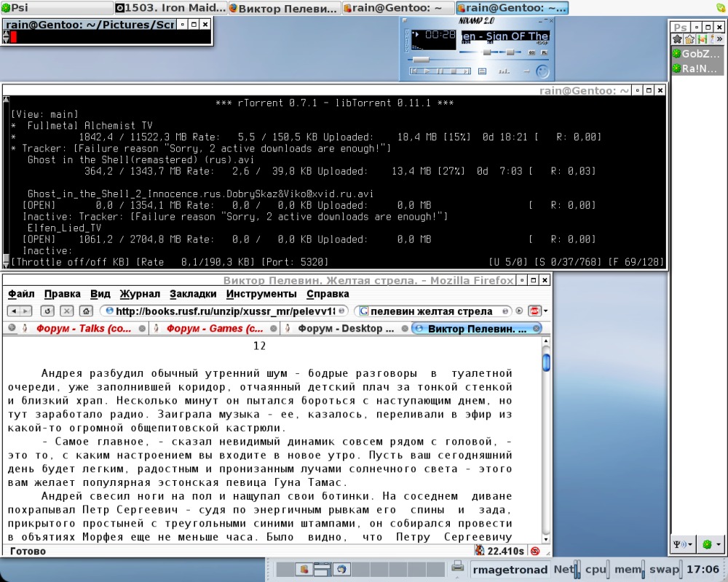Toggle the repeat arrow icon in Nixamp

(x=527, y=71)
